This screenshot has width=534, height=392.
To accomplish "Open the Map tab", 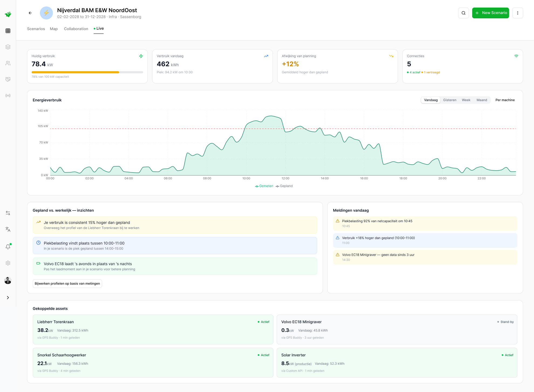I will (54, 29).
